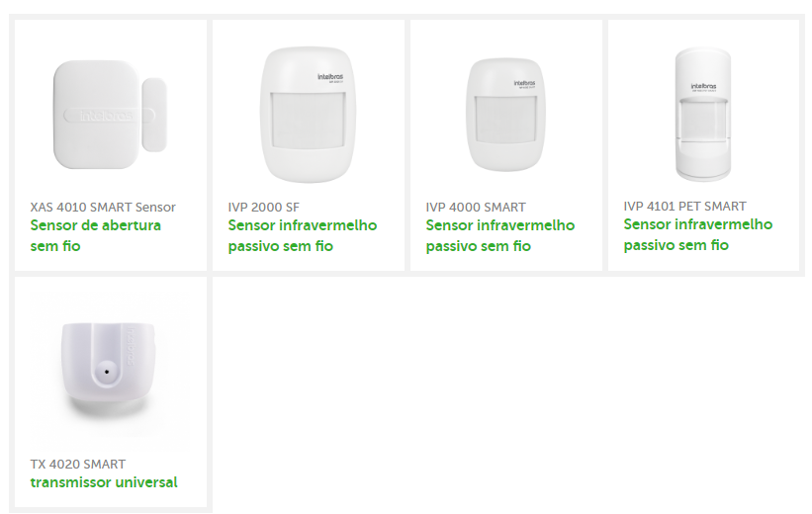812x514 pixels.
Task: Click the black dot on TX 4020 transmitter
Action: click(107, 372)
